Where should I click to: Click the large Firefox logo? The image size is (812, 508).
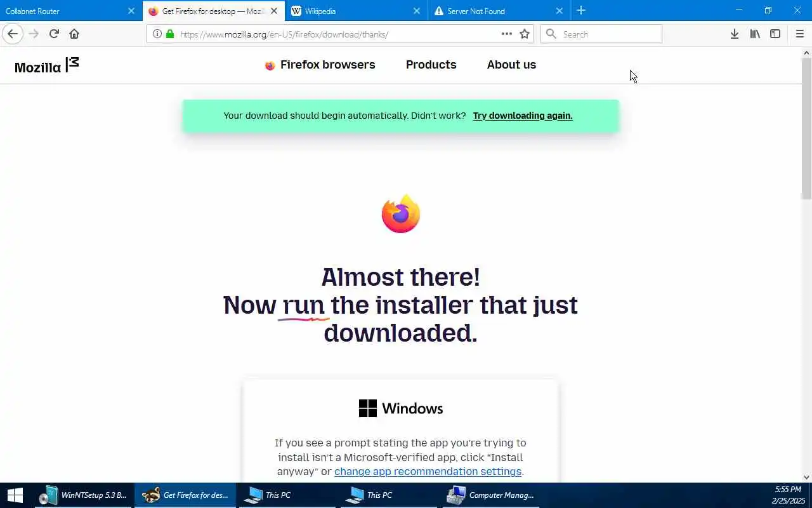[x=401, y=214]
